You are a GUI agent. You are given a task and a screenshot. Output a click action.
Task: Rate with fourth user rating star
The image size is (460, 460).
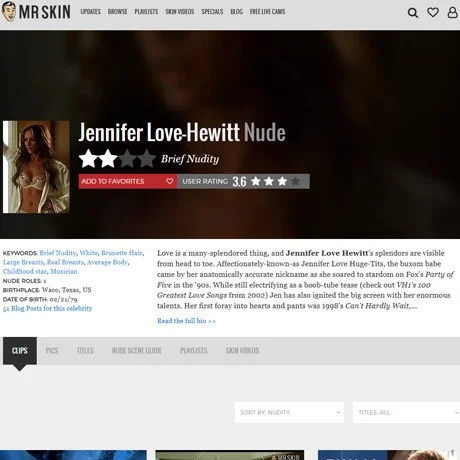tap(295, 181)
